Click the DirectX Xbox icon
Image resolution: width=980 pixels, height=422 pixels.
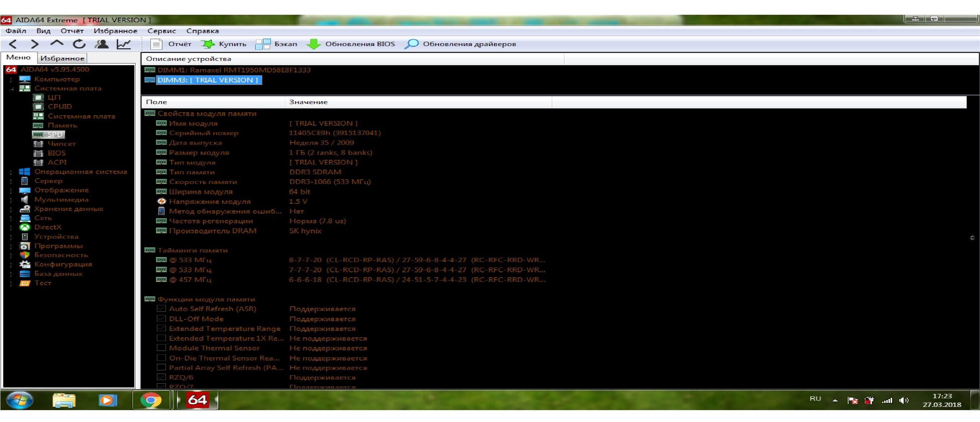tap(25, 227)
